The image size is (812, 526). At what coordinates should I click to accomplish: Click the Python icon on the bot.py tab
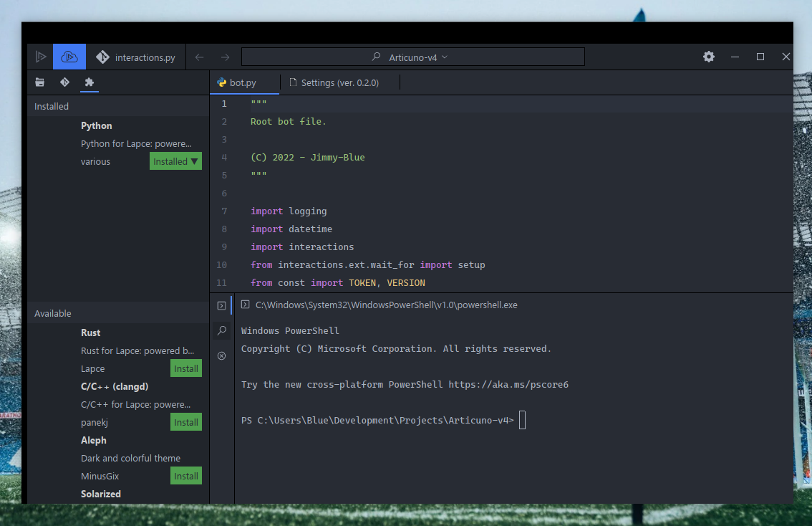pos(221,82)
